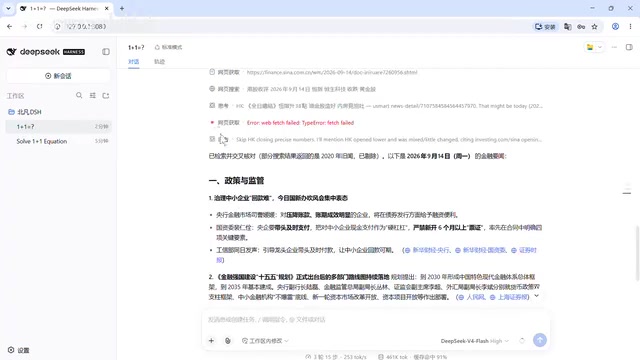Close the DeepSeek Harness tab
640x360 pixels.
coord(107,8)
